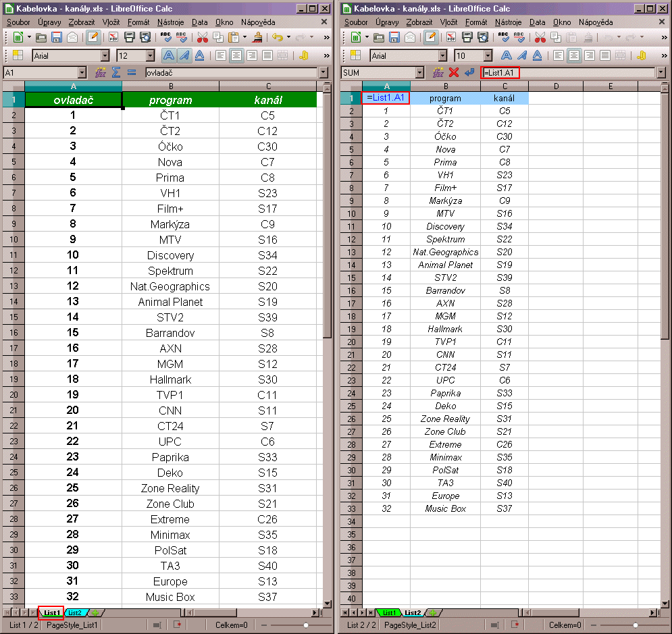Toggle Italic in the left window
Viewport: 672px width, 634px height.
pos(184,55)
